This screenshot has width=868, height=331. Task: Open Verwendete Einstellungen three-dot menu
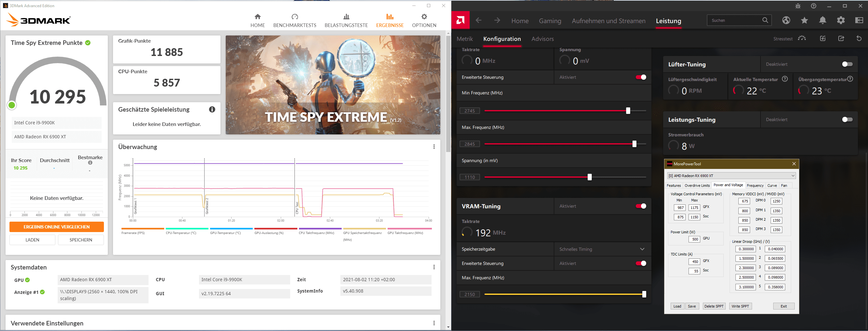coord(434,323)
